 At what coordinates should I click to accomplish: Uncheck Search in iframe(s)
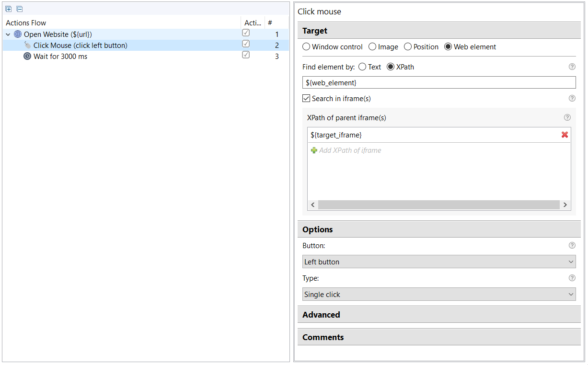(x=306, y=99)
